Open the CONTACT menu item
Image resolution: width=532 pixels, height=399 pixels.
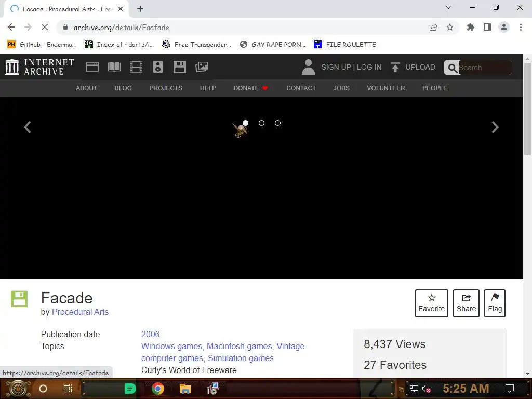pos(301,88)
